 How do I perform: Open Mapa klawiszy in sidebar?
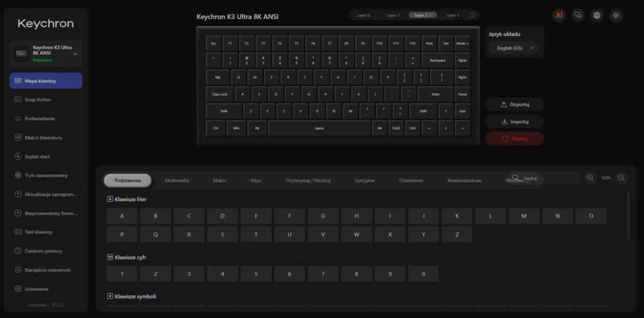point(45,81)
